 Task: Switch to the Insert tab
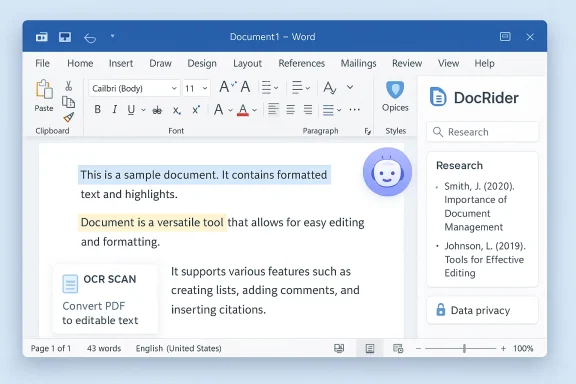click(121, 63)
